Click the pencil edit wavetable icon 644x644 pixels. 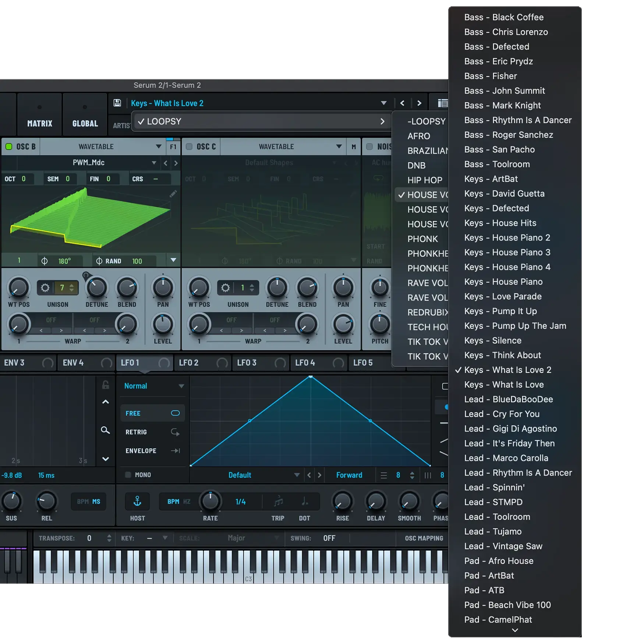[173, 194]
